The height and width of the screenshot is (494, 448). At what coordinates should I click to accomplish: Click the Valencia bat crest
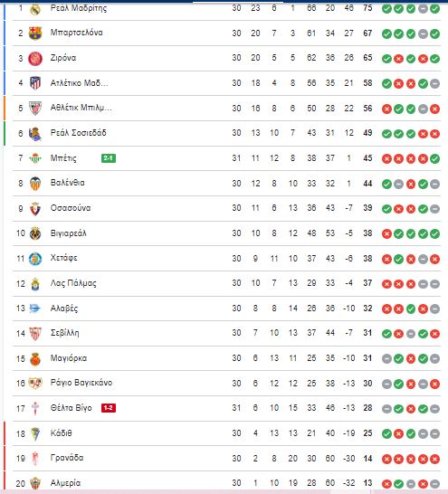(x=35, y=184)
